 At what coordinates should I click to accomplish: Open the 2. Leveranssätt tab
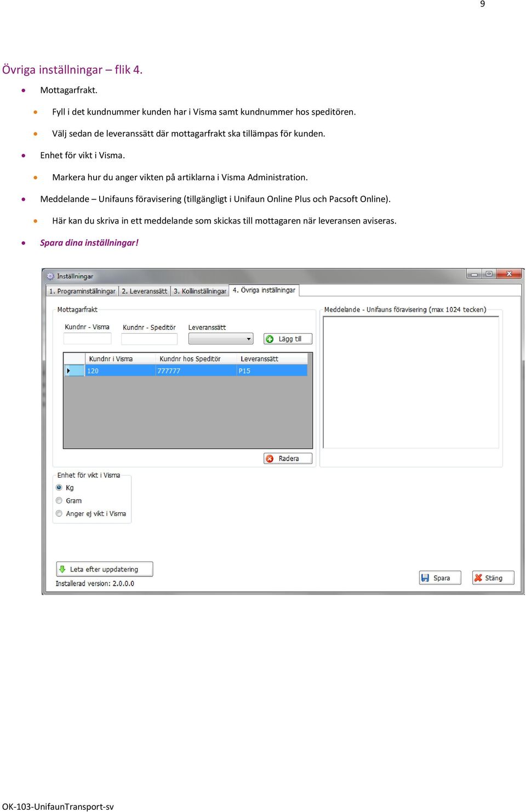point(145,291)
